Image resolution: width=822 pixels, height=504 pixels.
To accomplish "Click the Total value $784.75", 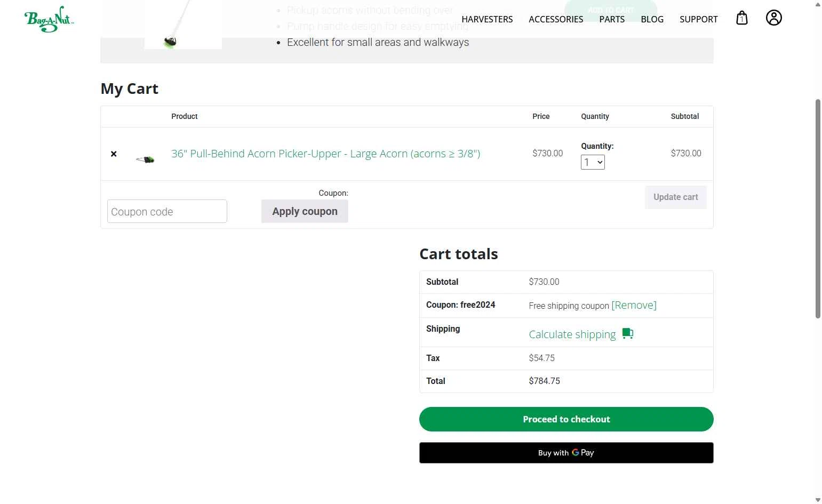I will (x=544, y=381).
